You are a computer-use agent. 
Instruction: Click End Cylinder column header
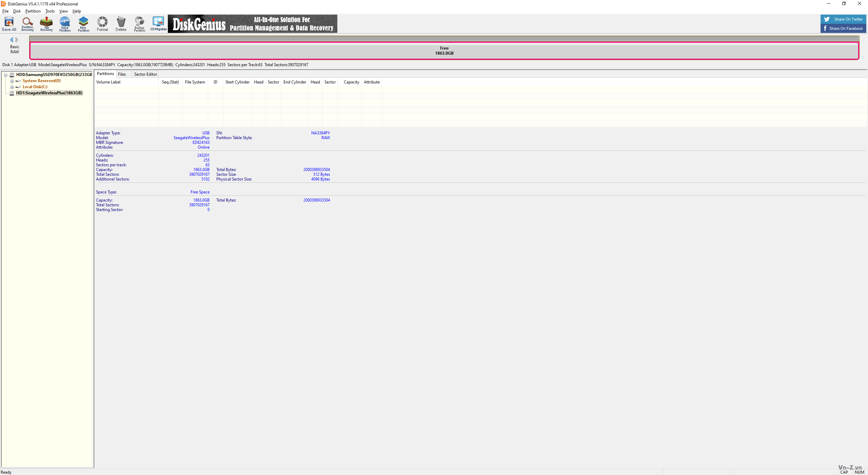pos(295,82)
